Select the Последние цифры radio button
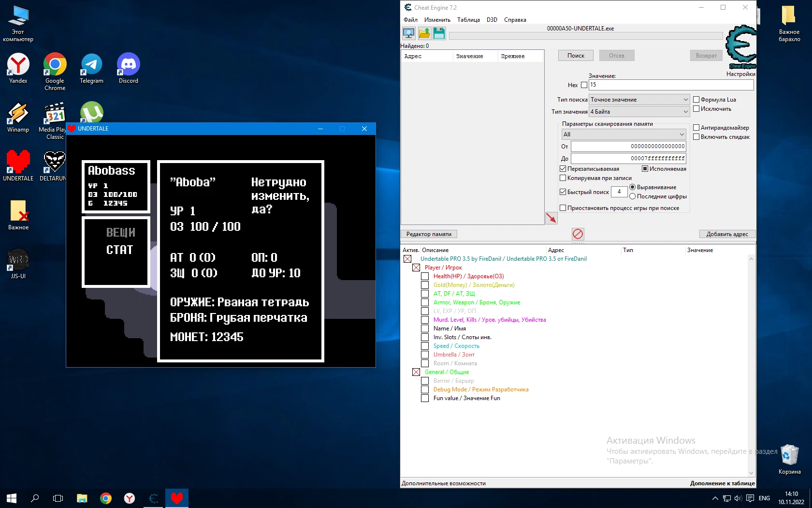The image size is (812, 508). tap(632, 196)
